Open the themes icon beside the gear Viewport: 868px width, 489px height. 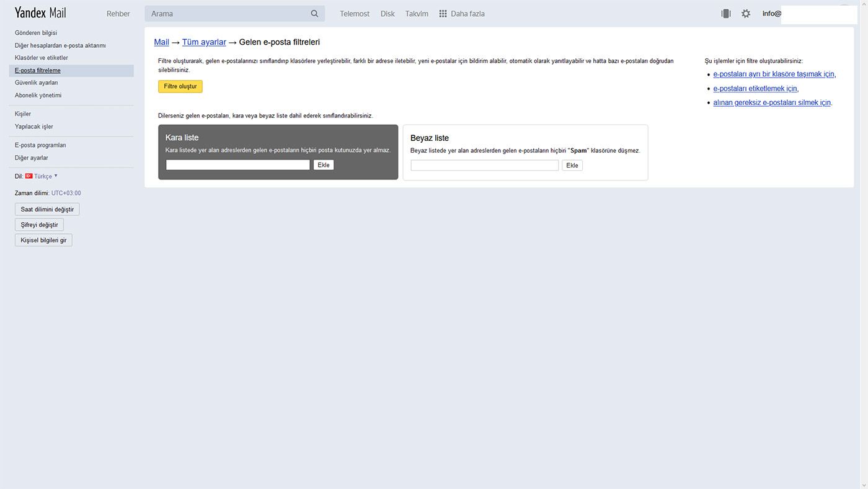(x=726, y=14)
